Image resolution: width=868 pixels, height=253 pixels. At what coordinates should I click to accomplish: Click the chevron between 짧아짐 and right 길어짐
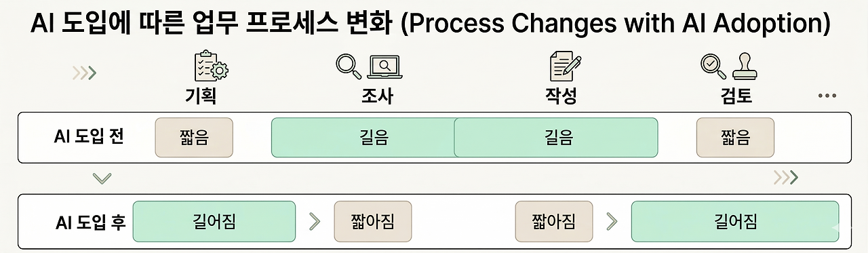[612, 221]
